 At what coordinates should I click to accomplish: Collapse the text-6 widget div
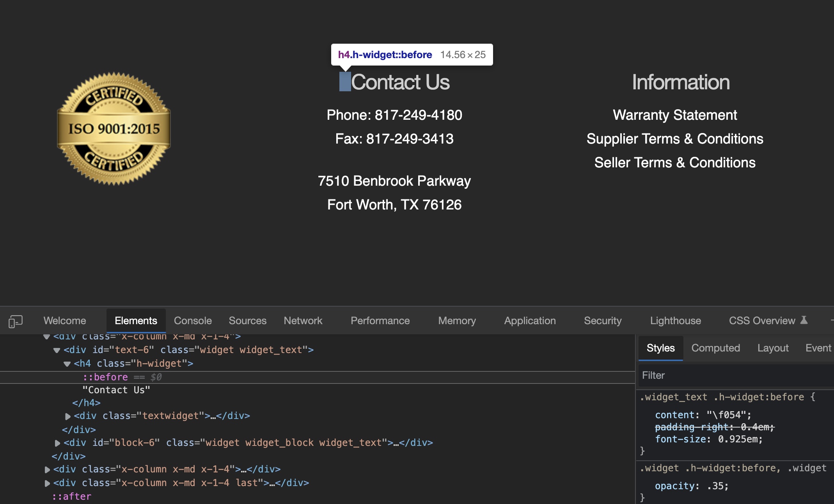coord(57,350)
